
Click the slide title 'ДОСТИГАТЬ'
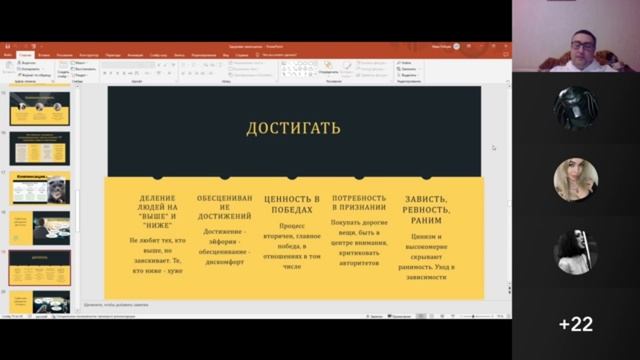point(293,128)
